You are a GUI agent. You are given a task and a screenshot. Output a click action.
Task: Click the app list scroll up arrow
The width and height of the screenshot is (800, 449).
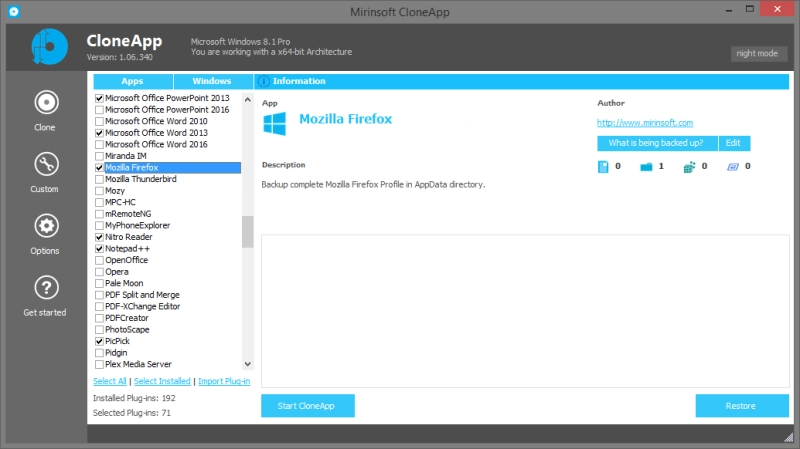point(247,99)
